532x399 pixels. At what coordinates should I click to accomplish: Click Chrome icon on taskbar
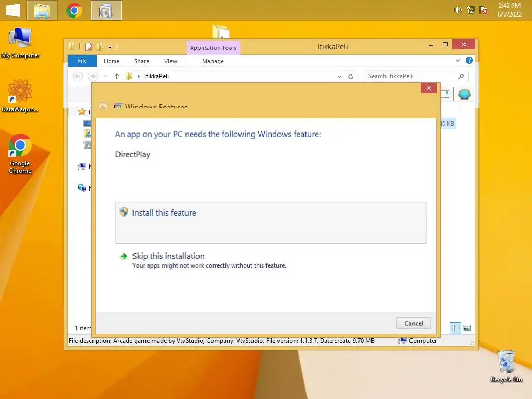coord(74,10)
